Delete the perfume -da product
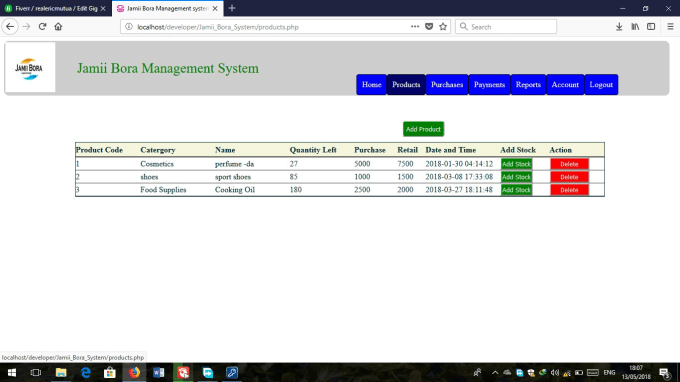The width and height of the screenshot is (680, 382). coord(569,164)
